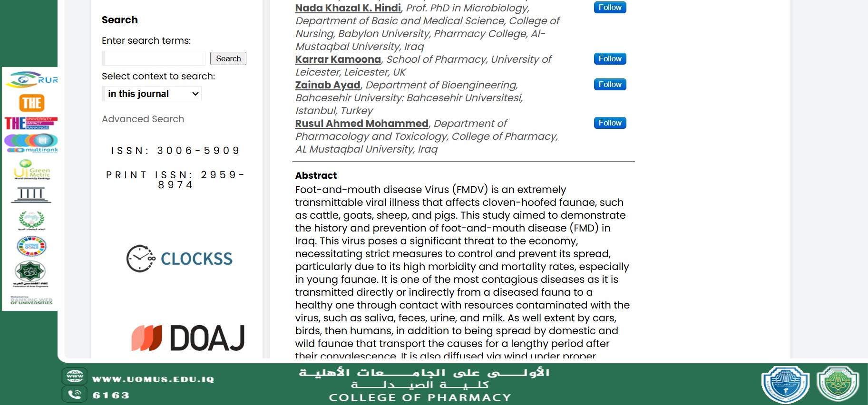Click the Ranking Web of Universities logo
Screen dimensions: 868x405
pyautogui.click(x=31, y=300)
